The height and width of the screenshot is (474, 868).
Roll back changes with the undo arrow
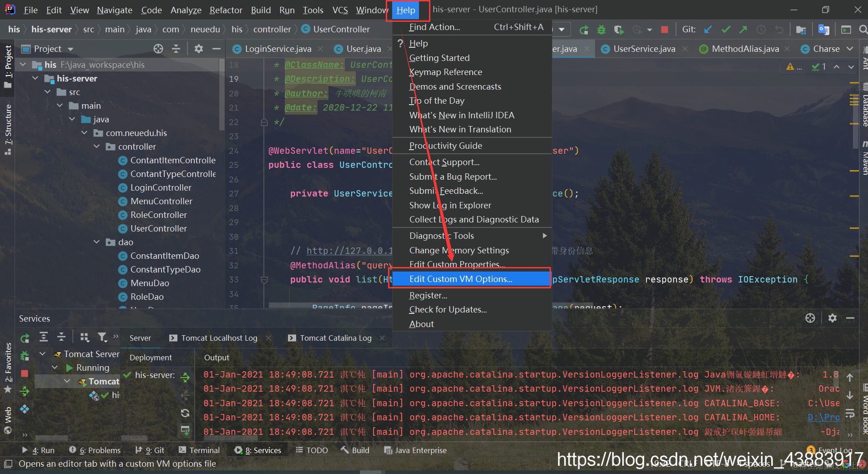pyautogui.click(x=779, y=30)
